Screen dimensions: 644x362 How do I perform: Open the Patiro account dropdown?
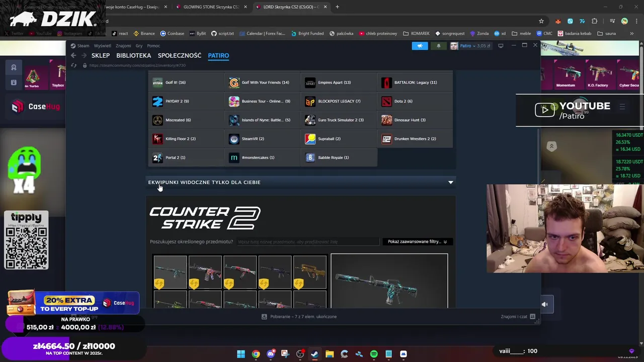tap(470, 46)
